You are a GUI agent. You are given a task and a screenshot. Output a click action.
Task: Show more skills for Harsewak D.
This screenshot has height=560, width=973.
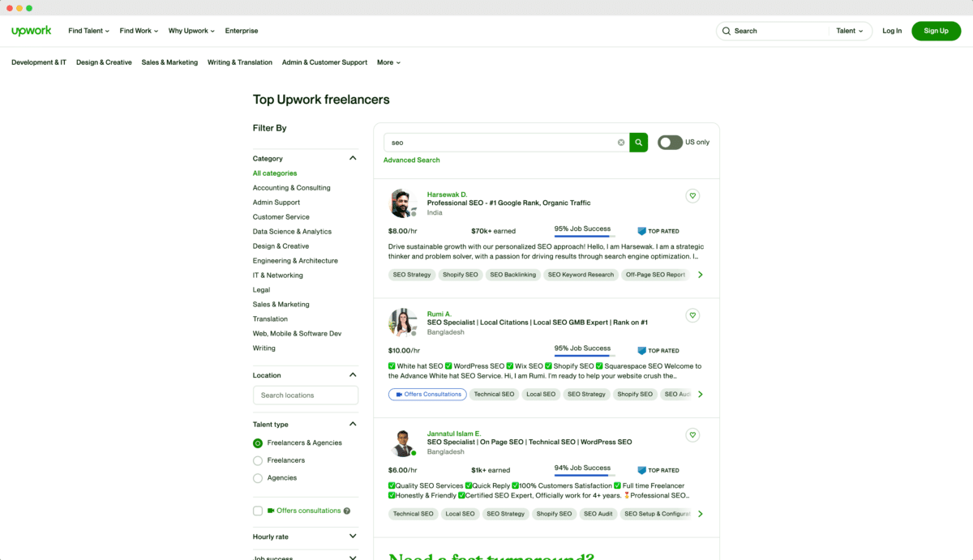(x=701, y=275)
